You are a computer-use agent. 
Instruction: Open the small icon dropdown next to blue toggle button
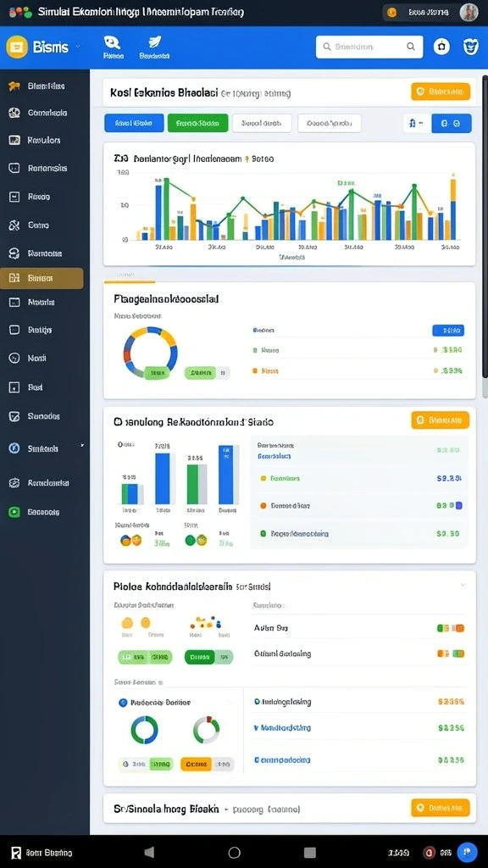[x=415, y=124]
